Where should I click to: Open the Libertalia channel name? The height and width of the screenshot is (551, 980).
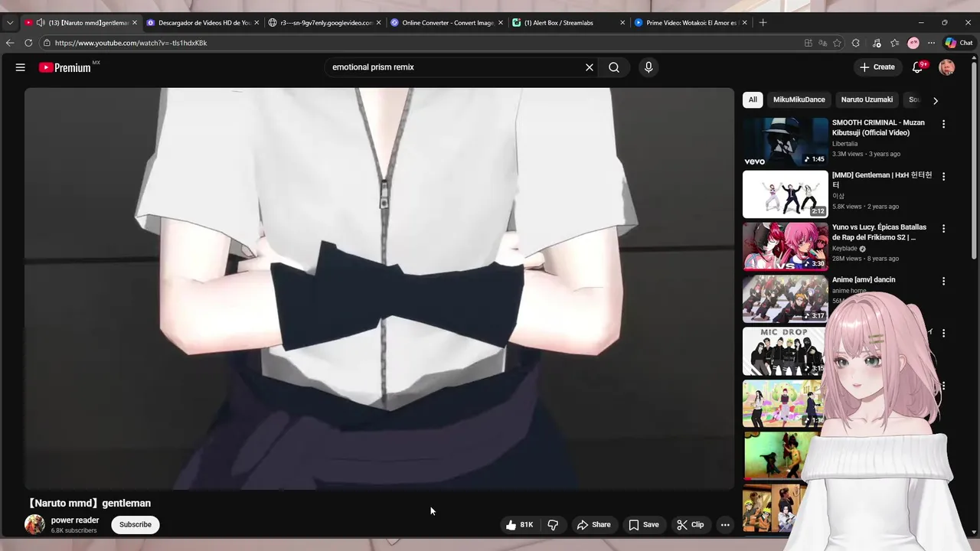pyautogui.click(x=844, y=144)
